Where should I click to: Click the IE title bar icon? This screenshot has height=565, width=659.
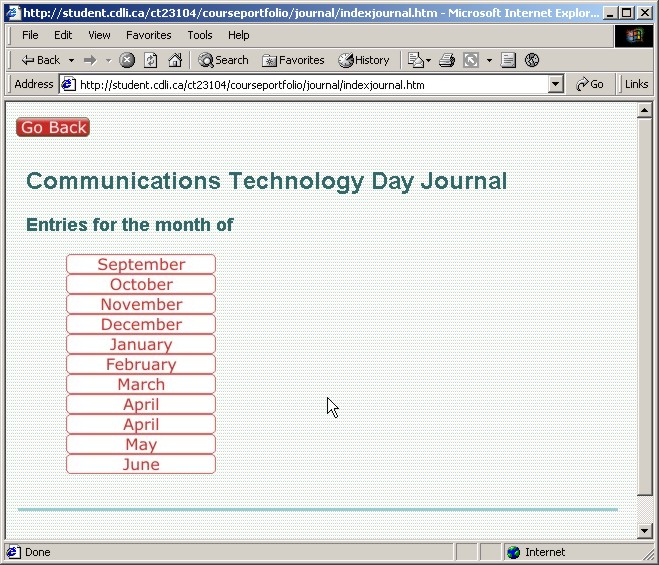click(13, 13)
